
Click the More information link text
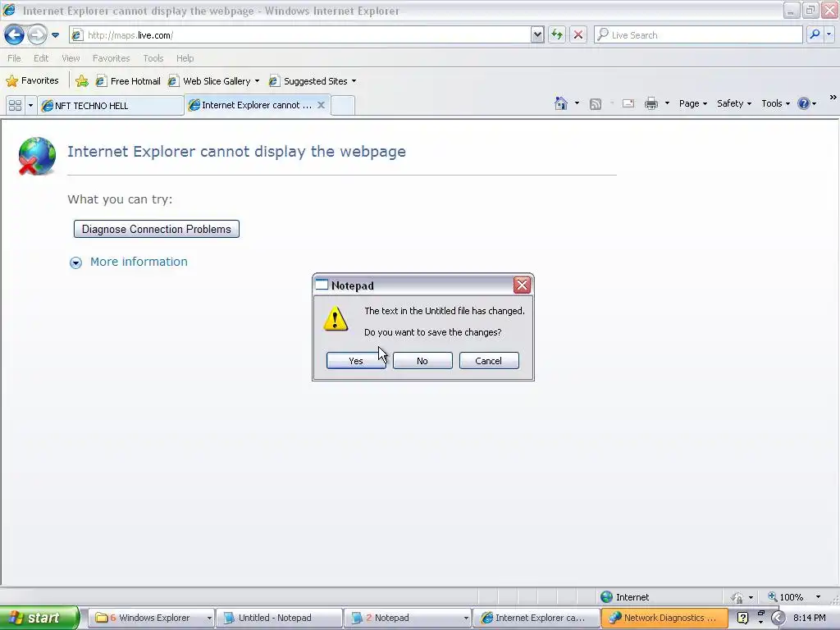139,262
